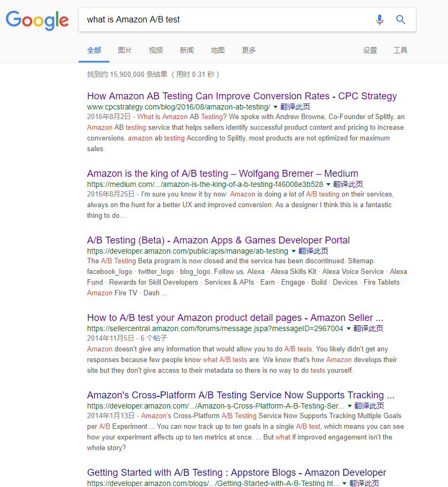Expand dropdown arrow next to medium.com URL
The height and width of the screenshot is (487, 448).
(x=328, y=184)
